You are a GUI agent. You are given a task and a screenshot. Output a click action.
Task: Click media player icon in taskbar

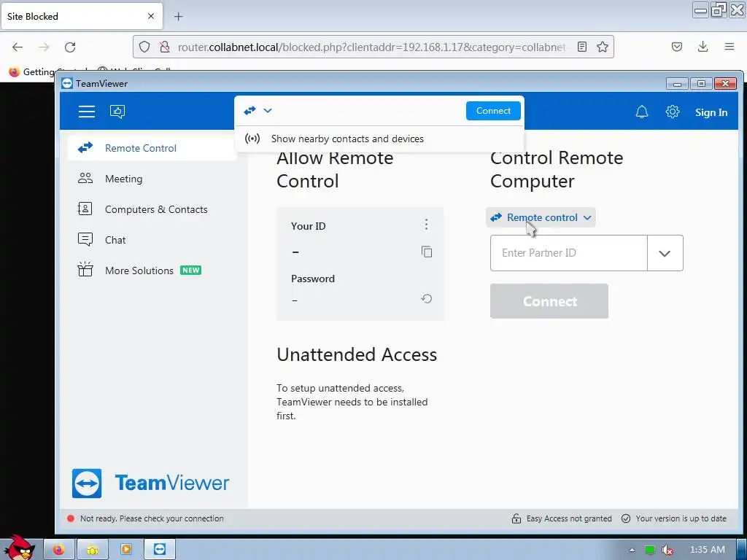point(126,550)
